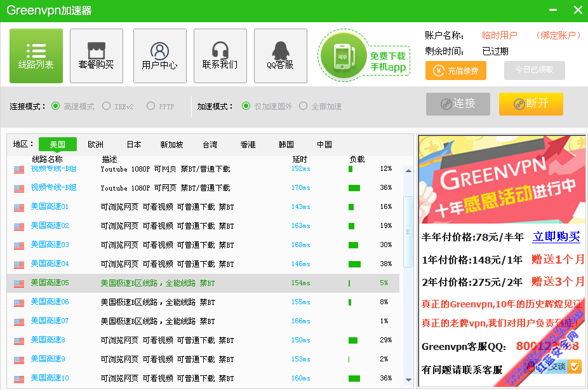Select the 美国高速8 route name
Image resolution: width=588 pixels, height=390 pixels.
(48, 340)
